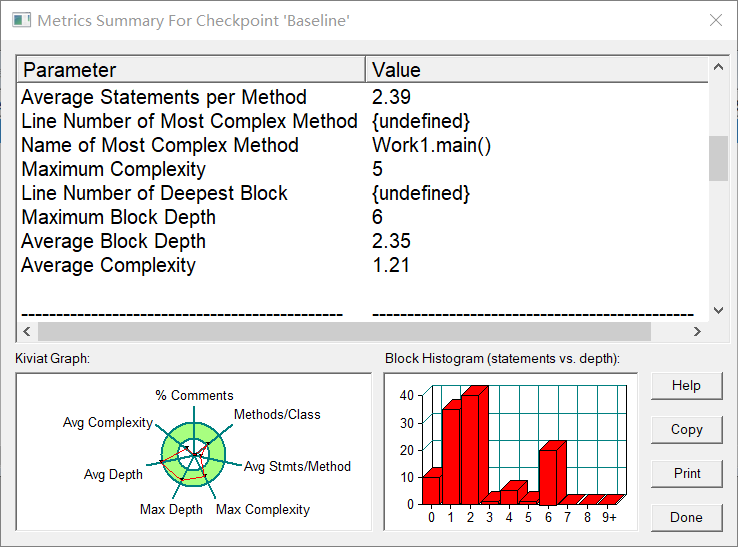The width and height of the screenshot is (738, 547).
Task: Click histogram bar for depth 0
Action: click(431, 490)
